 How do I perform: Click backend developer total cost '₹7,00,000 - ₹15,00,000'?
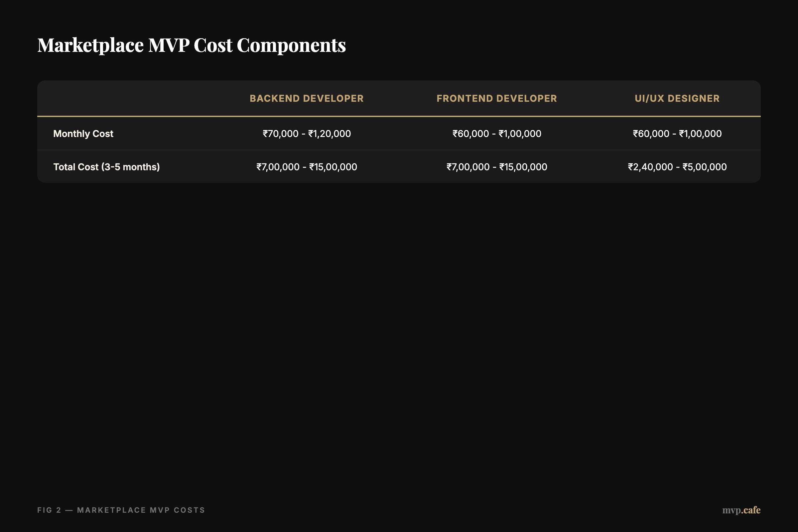306,167
